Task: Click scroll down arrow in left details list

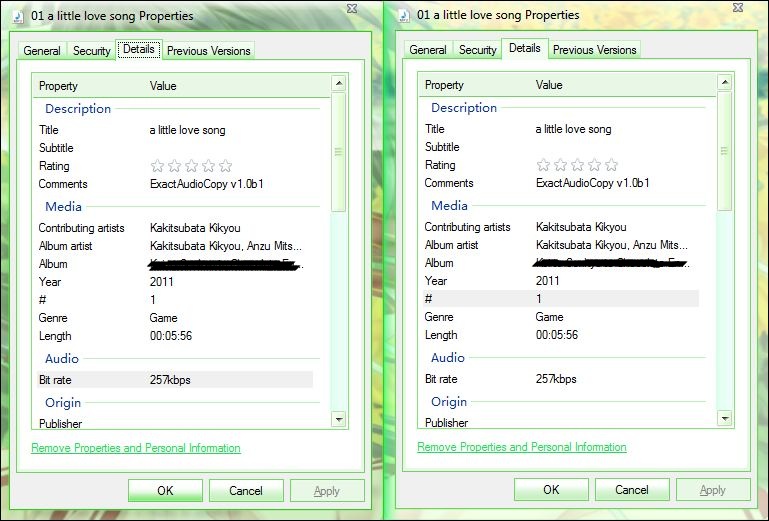Action: coord(339,419)
